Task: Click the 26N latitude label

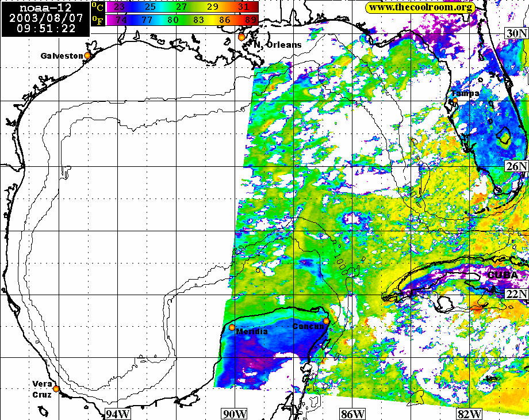Action: click(x=516, y=166)
